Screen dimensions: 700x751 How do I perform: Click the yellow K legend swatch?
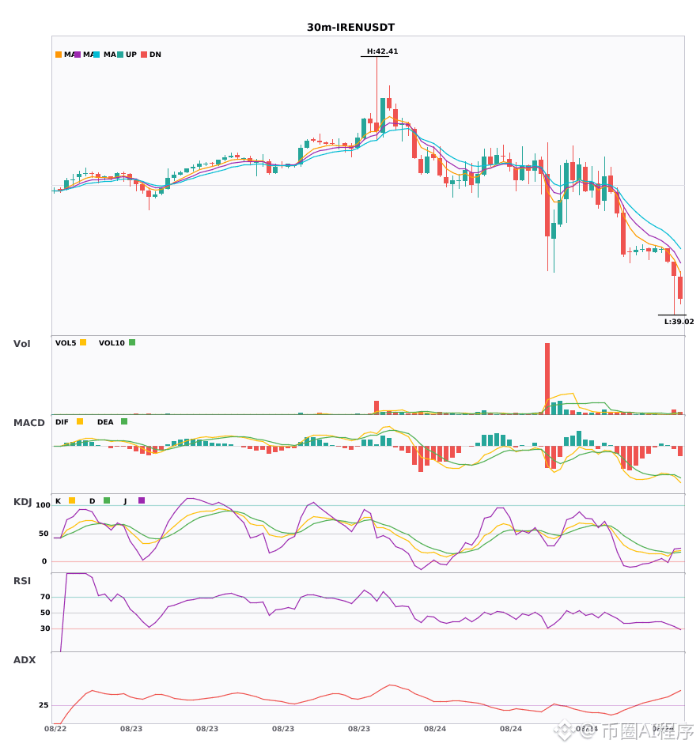(72, 500)
